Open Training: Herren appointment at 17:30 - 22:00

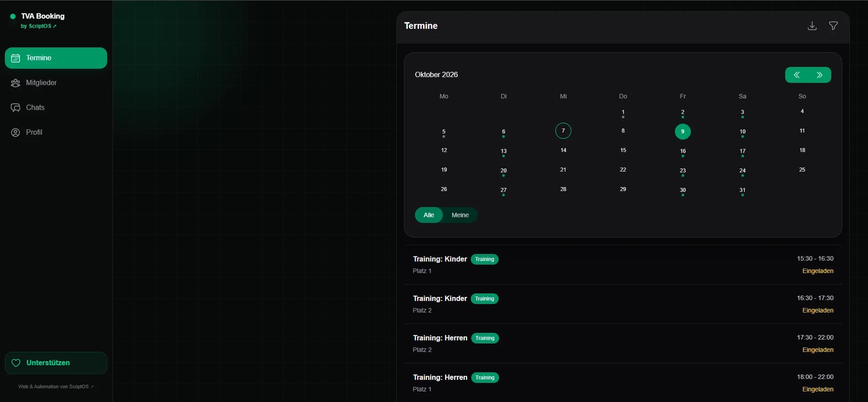[x=623, y=343]
